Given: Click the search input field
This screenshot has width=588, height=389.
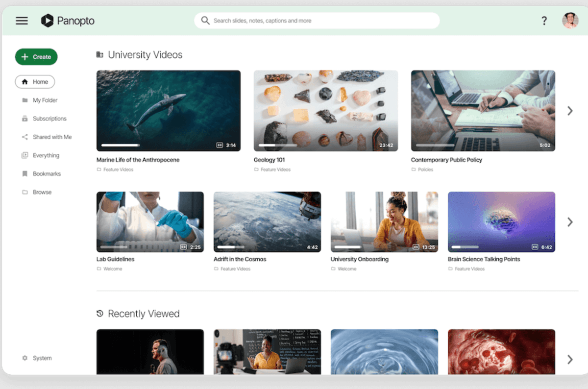Looking at the screenshot, I should [x=317, y=21].
